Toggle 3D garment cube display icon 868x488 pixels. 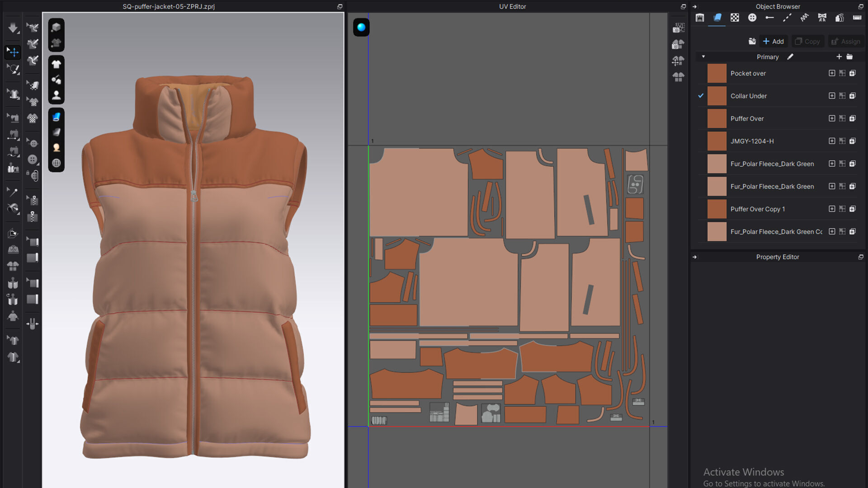pyautogui.click(x=56, y=27)
